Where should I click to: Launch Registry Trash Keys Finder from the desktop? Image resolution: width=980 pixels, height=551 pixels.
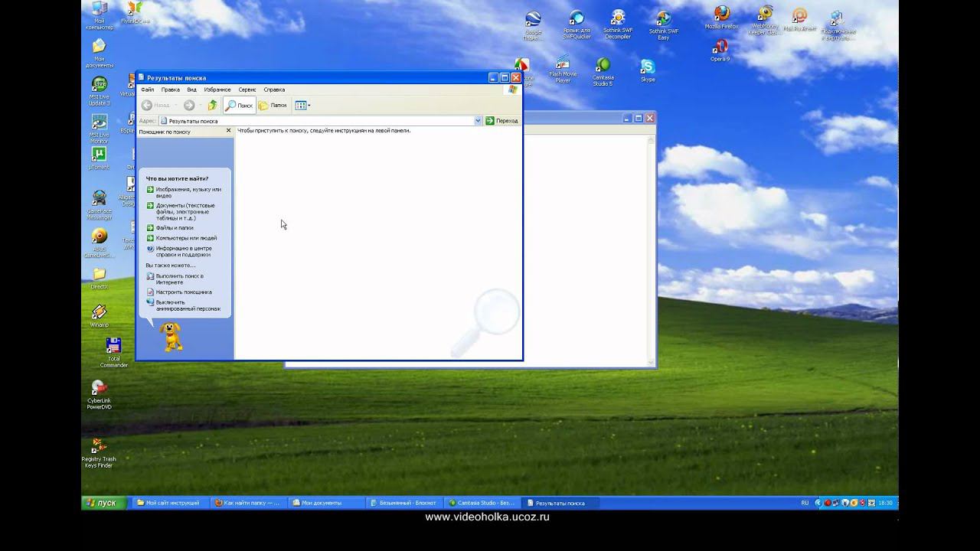pos(99,452)
